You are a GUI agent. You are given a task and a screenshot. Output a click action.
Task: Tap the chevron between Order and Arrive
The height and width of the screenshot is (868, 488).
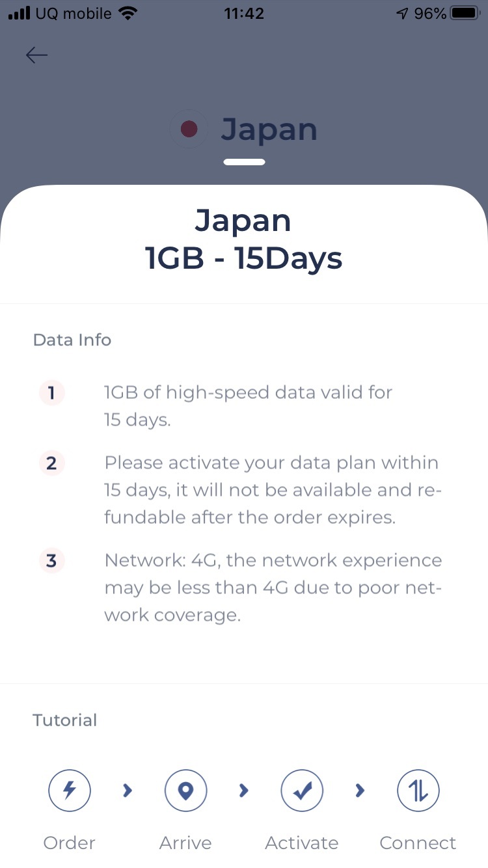coord(128,791)
